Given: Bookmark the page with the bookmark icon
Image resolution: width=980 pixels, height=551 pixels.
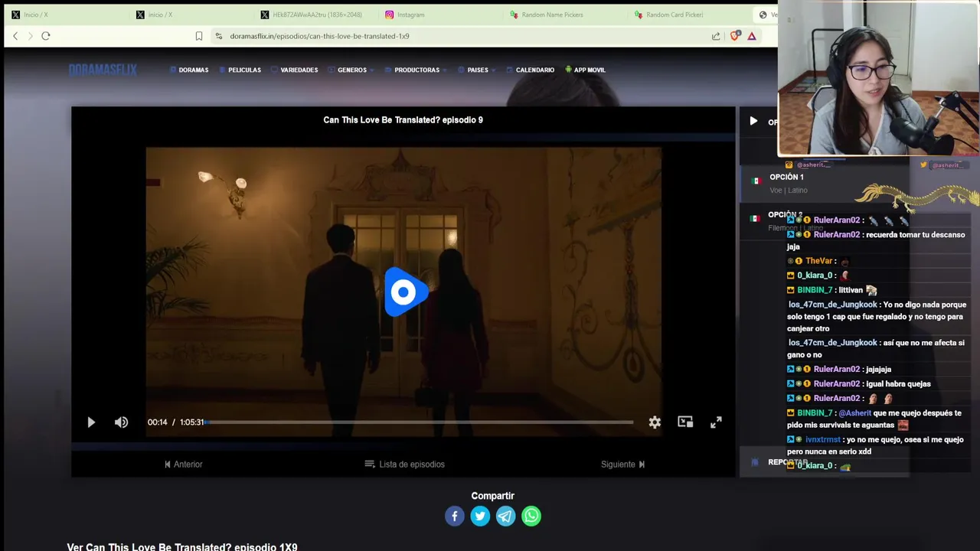Looking at the screenshot, I should [x=199, y=36].
